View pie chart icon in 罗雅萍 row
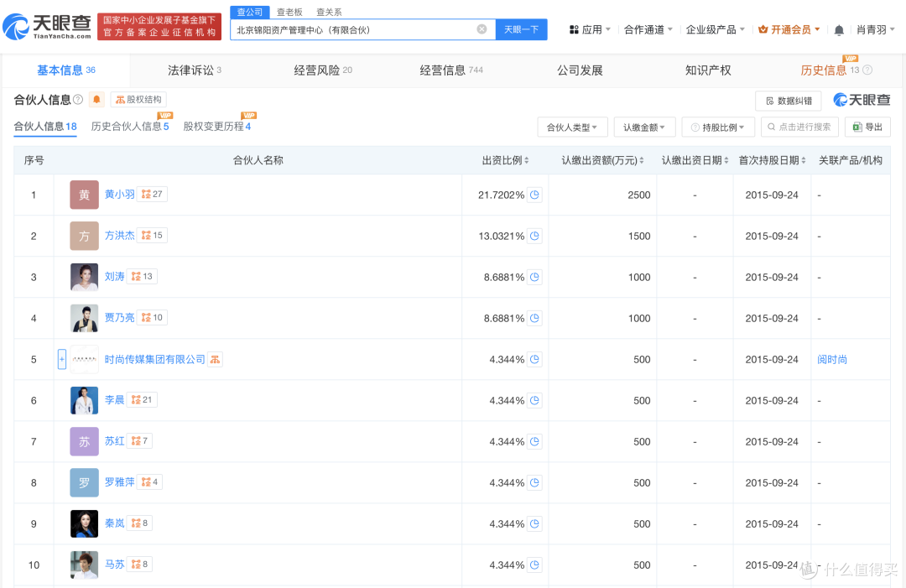This screenshot has width=906, height=588. pos(534,482)
